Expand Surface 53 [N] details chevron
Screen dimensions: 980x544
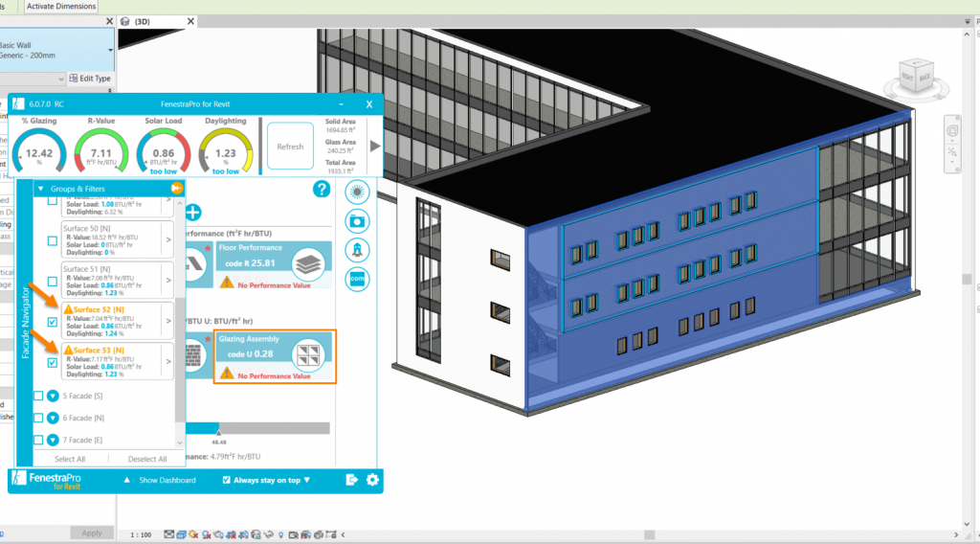(x=168, y=361)
